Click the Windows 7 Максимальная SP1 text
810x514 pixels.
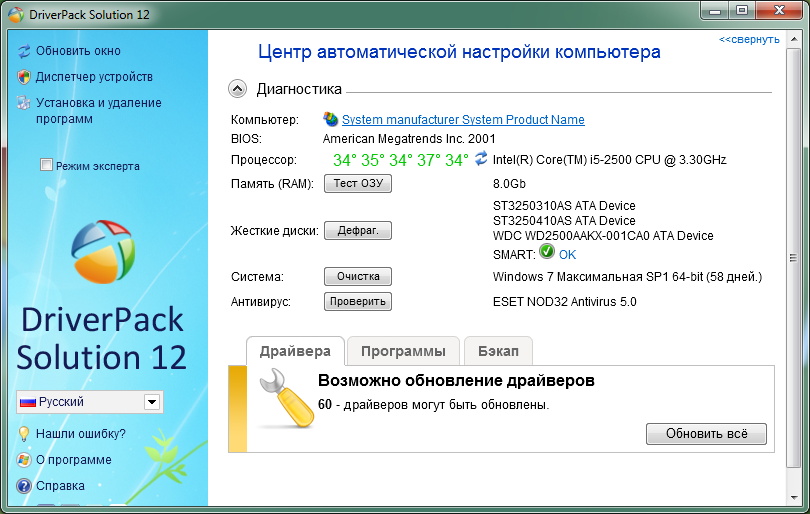[x=627, y=277]
